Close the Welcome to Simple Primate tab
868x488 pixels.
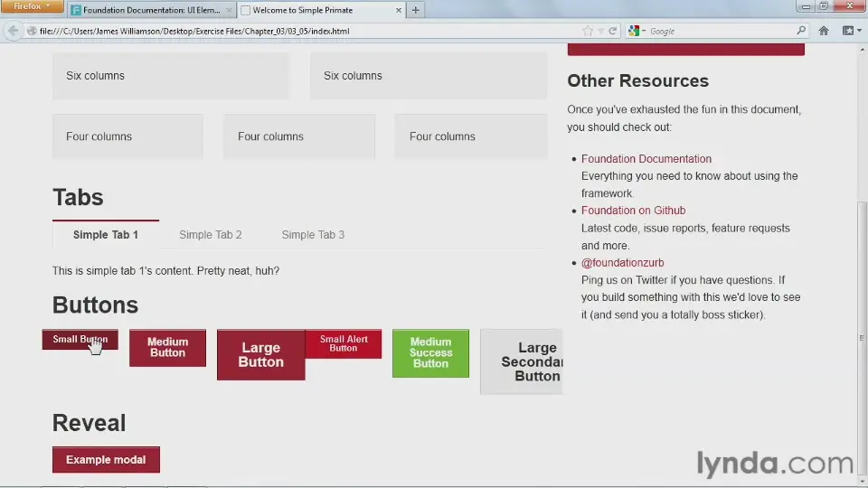tap(398, 10)
